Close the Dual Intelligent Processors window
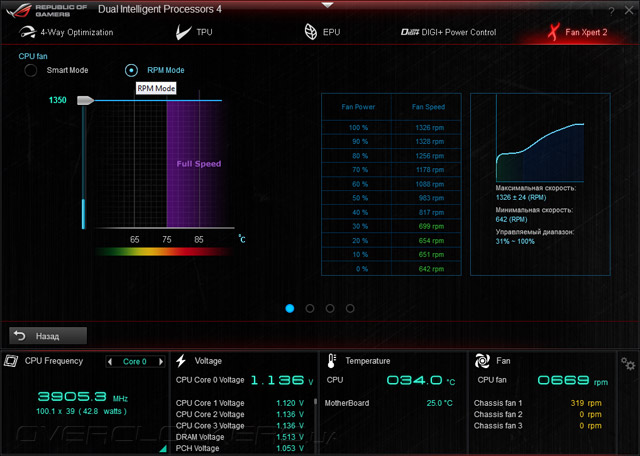 [629, 11]
